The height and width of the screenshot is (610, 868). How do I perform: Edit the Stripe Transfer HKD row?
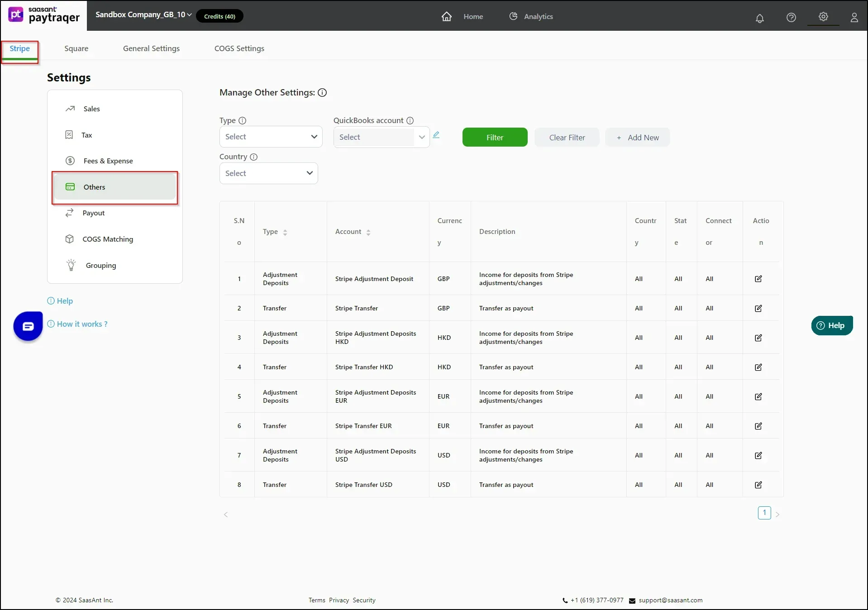click(x=758, y=367)
